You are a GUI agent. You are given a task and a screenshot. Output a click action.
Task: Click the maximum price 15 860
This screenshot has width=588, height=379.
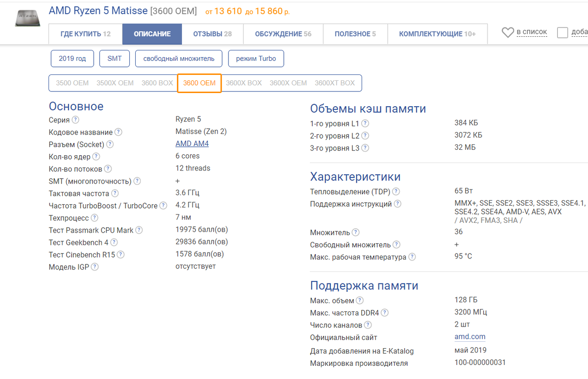269,11
